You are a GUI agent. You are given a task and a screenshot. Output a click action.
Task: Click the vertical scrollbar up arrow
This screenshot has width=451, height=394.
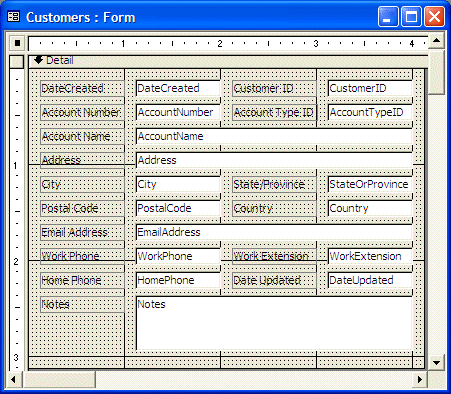pos(436,41)
